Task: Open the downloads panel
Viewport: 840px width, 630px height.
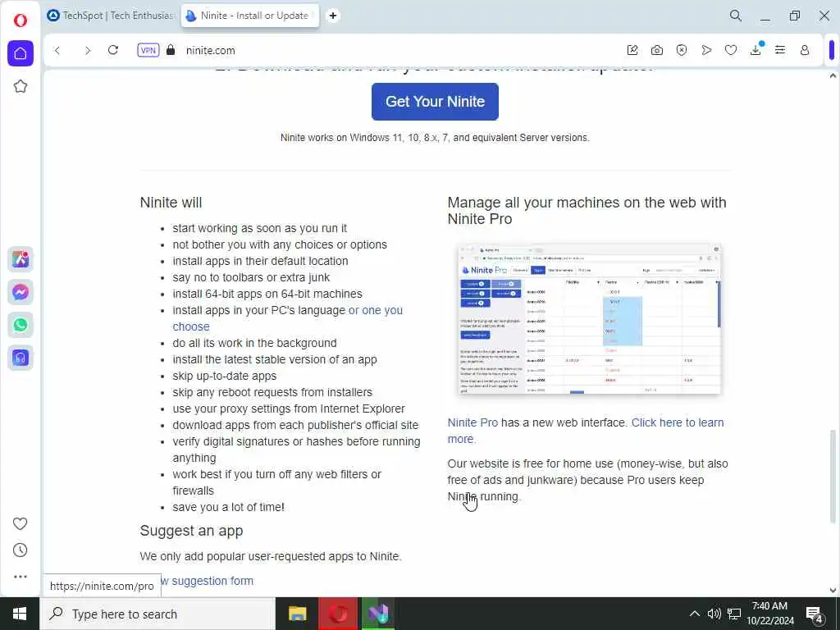Action: (x=756, y=50)
